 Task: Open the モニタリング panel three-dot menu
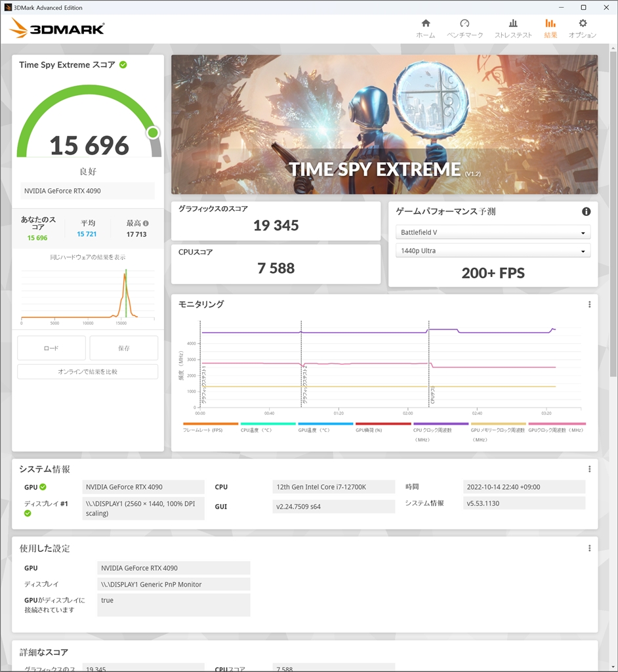pos(590,304)
